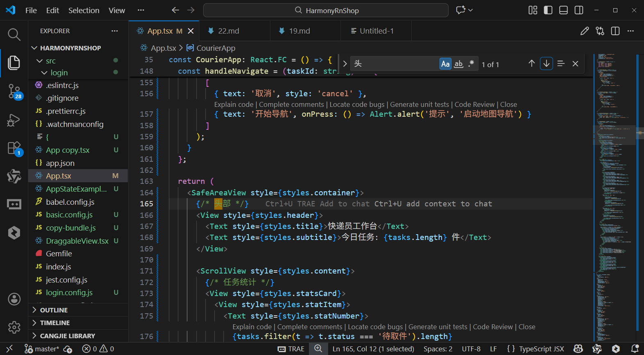The height and width of the screenshot is (355, 644).
Task: Open editor More Actions ellipsis
Action: (x=630, y=31)
